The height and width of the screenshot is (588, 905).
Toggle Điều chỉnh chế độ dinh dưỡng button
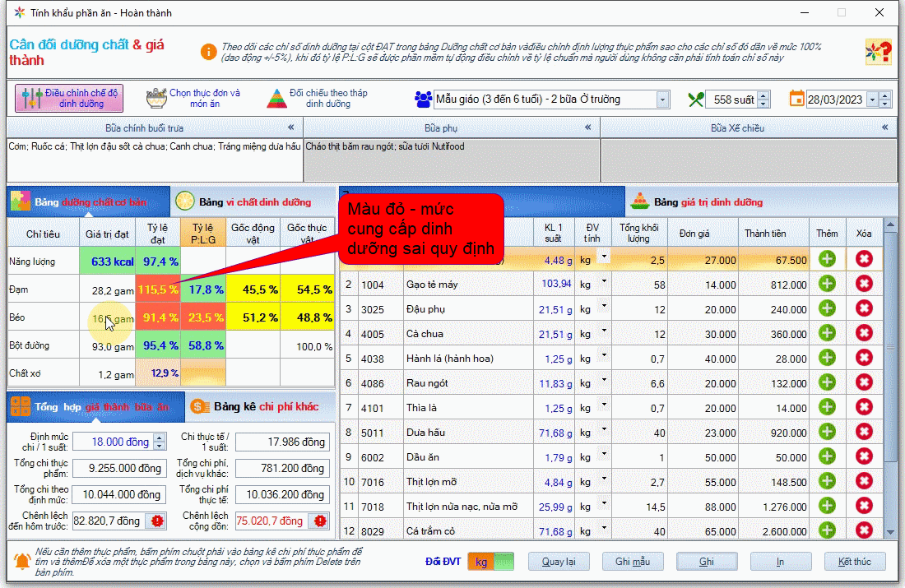(69, 99)
